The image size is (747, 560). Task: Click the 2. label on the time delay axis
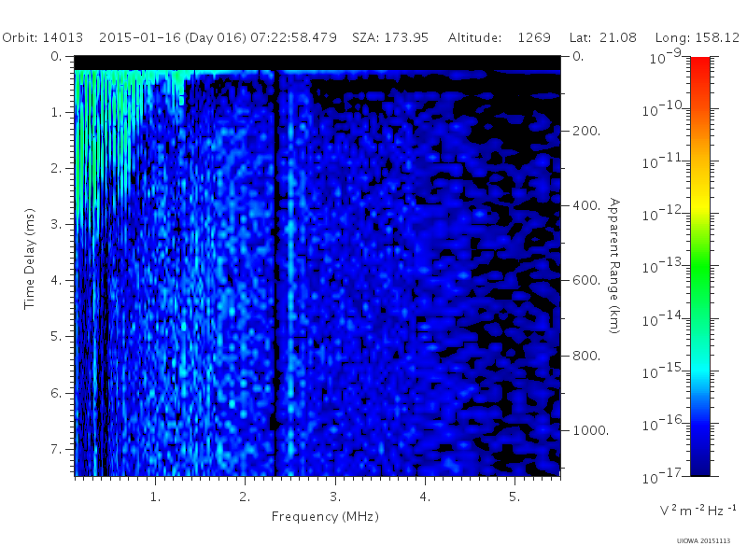click(x=56, y=169)
